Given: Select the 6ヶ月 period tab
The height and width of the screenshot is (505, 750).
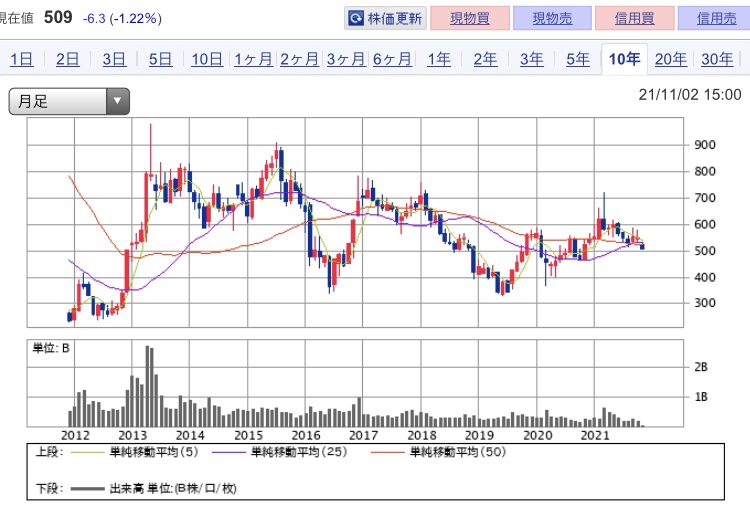Looking at the screenshot, I should point(392,59).
